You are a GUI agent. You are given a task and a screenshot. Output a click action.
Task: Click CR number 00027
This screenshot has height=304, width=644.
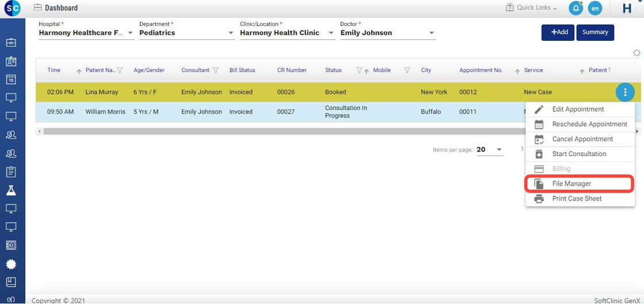[x=286, y=112]
